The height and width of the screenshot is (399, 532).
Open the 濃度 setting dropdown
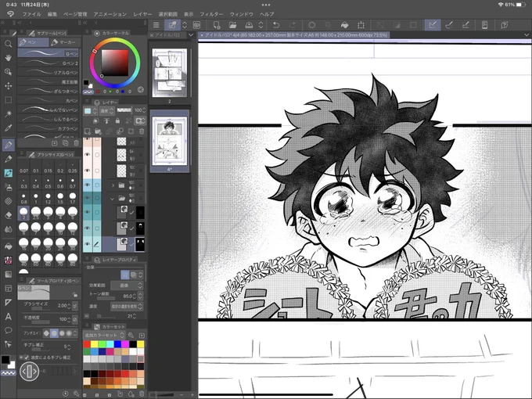[127, 307]
